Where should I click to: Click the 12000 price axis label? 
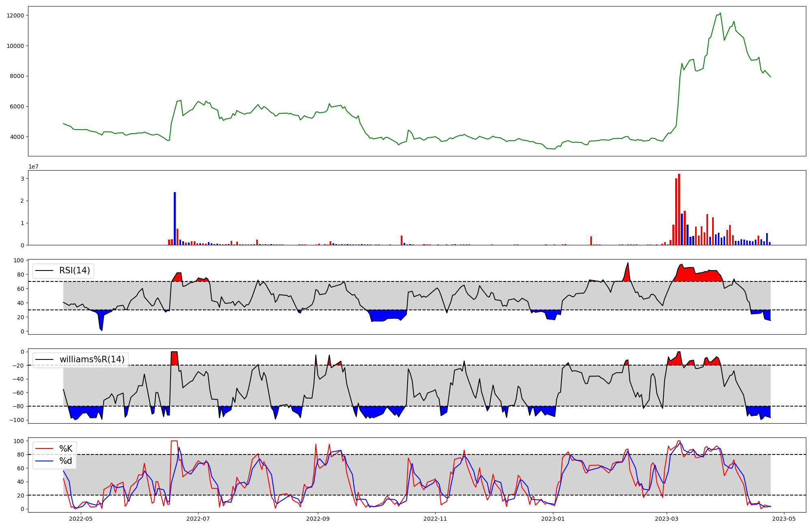[x=15, y=15]
